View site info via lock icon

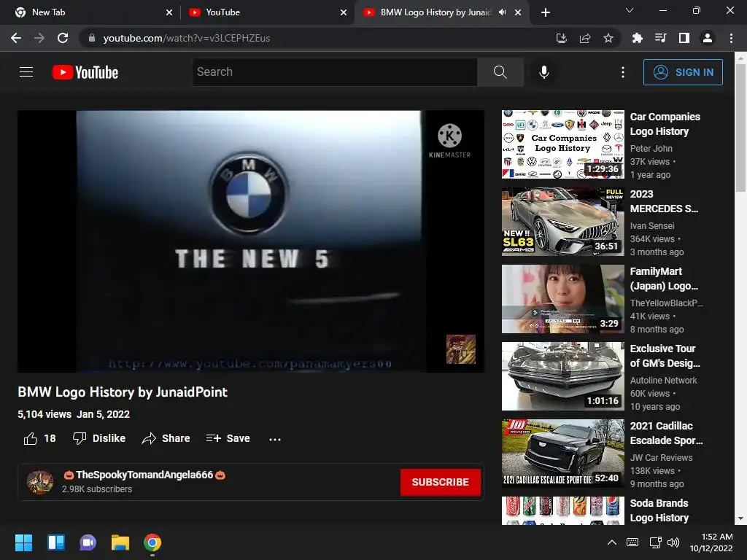click(92, 38)
